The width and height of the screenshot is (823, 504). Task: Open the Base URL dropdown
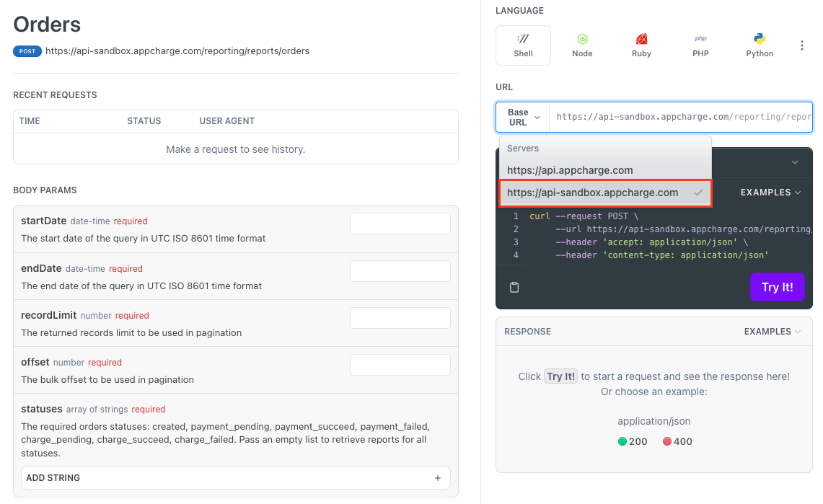tap(523, 117)
